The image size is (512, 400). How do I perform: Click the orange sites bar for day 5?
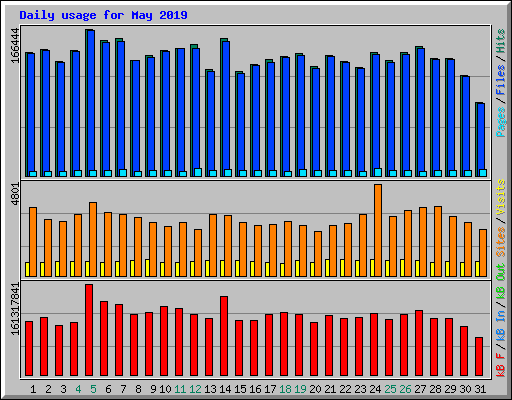93,239
